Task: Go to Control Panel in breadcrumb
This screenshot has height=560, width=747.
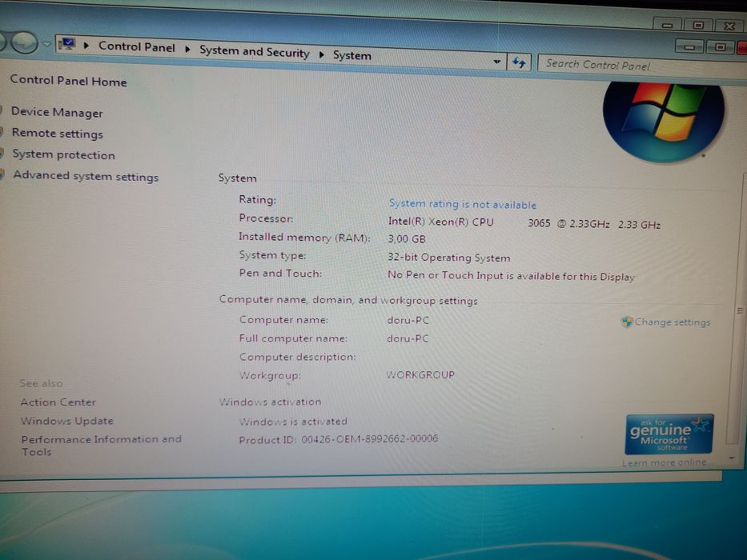Action: pos(137,47)
